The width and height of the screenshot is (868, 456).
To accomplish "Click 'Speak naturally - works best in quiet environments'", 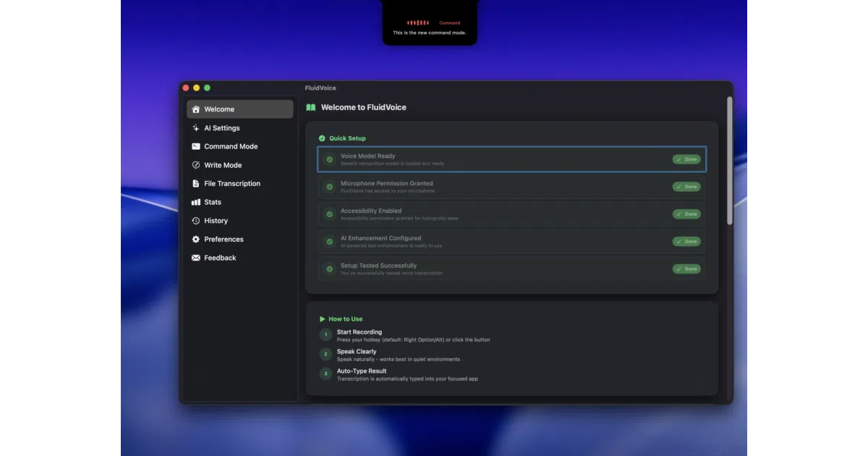I will point(399,359).
